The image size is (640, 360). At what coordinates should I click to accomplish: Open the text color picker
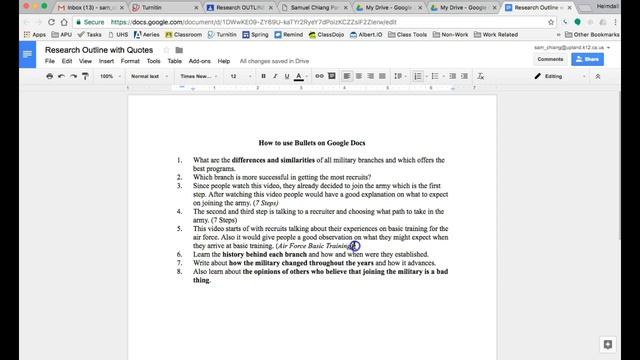(299, 76)
